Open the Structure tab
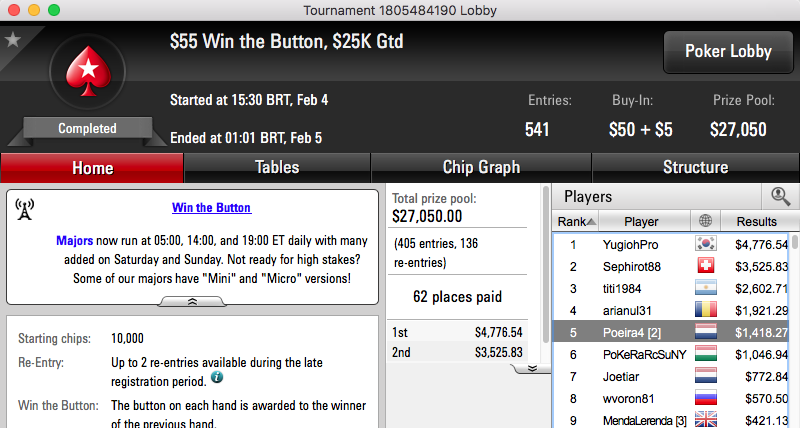Screen dimensions: 800x428 (695, 167)
